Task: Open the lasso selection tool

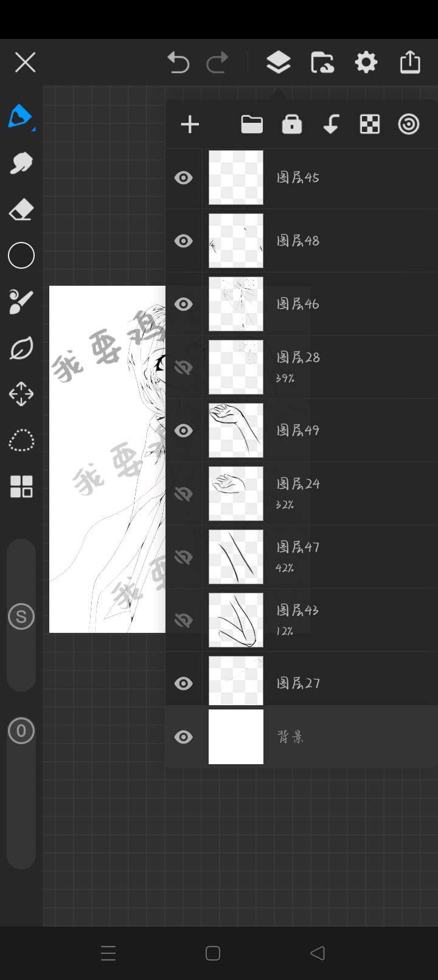Action: pyautogui.click(x=21, y=440)
